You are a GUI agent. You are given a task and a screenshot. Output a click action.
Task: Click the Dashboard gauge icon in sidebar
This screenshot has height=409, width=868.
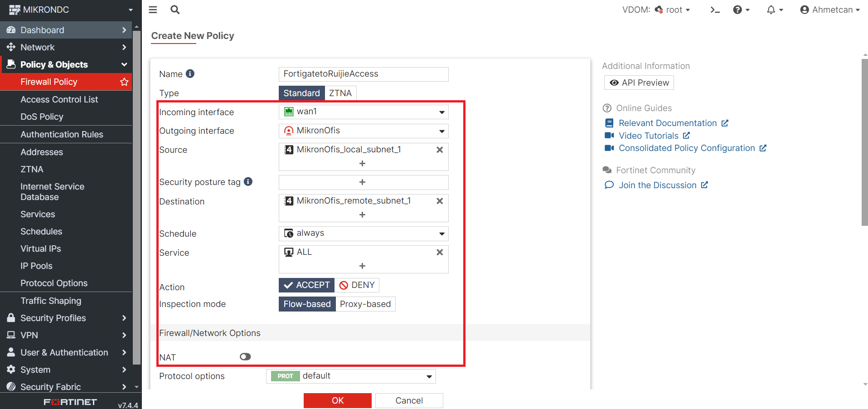11,30
